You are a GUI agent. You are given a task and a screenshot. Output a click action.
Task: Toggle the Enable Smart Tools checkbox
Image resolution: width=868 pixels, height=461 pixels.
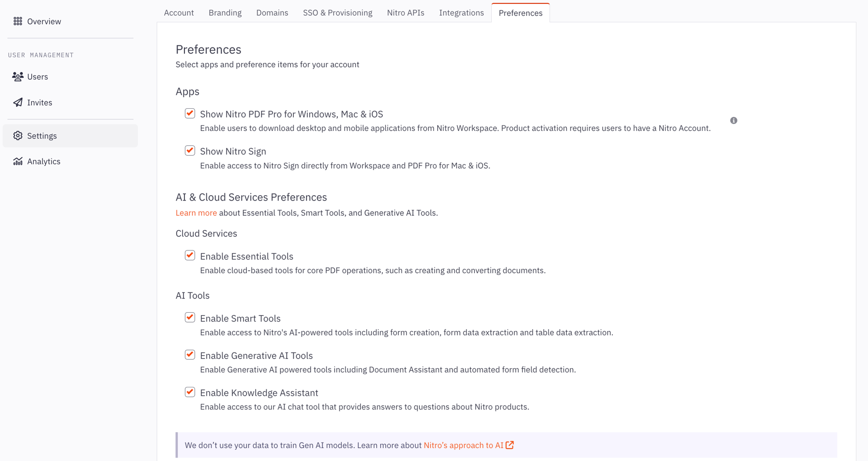(x=190, y=318)
